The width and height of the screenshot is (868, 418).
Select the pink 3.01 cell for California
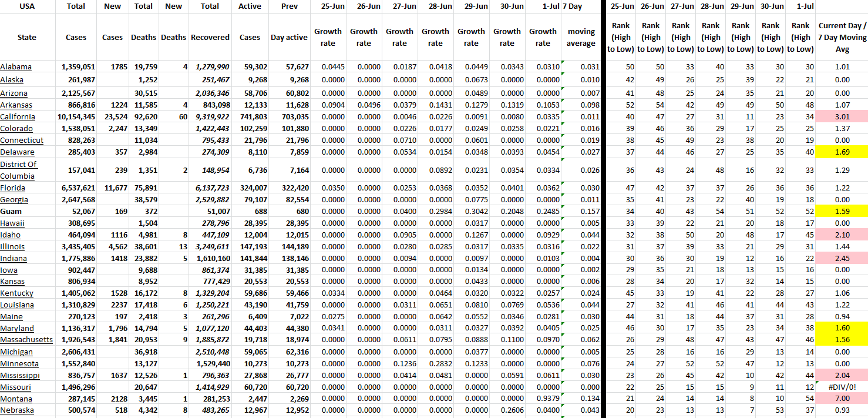[x=842, y=117]
